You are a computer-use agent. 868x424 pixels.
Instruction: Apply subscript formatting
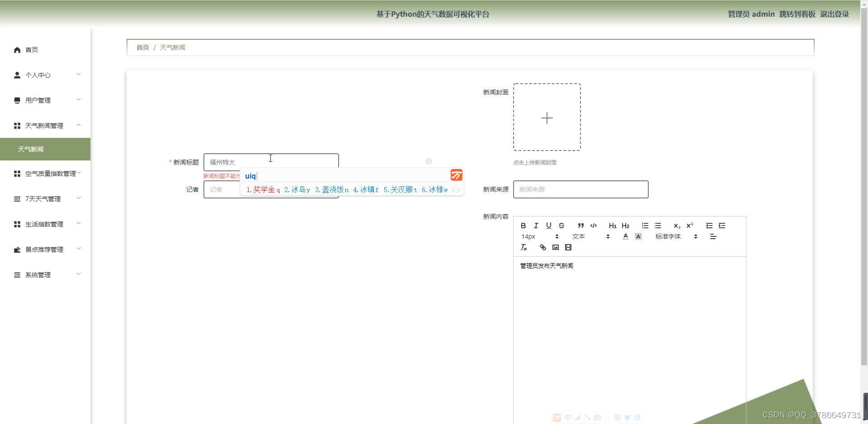click(677, 226)
